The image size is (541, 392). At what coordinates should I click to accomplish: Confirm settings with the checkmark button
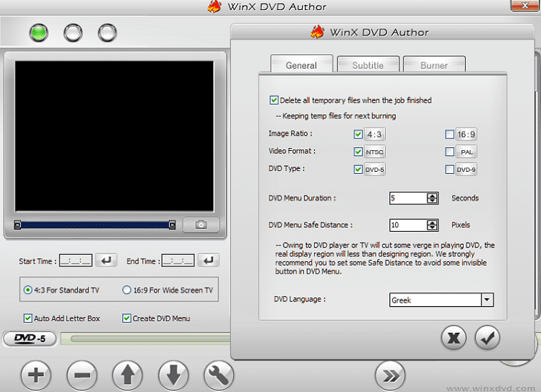[487, 338]
